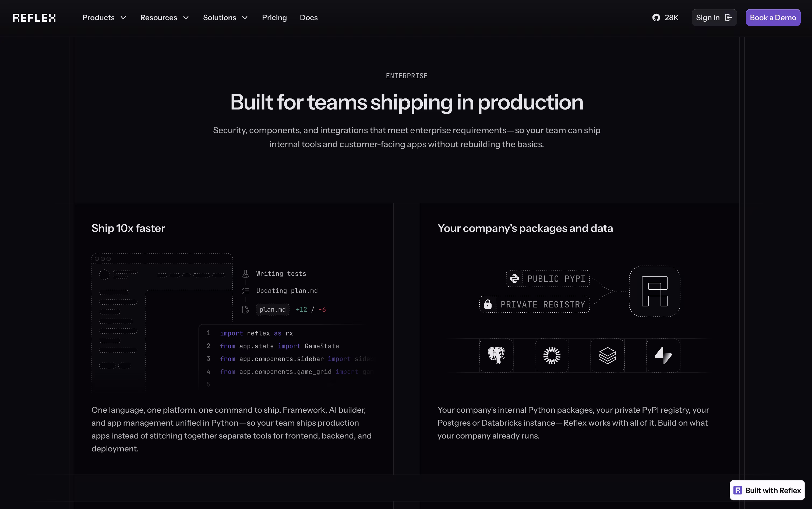Click the Writing tests step text

click(x=281, y=274)
